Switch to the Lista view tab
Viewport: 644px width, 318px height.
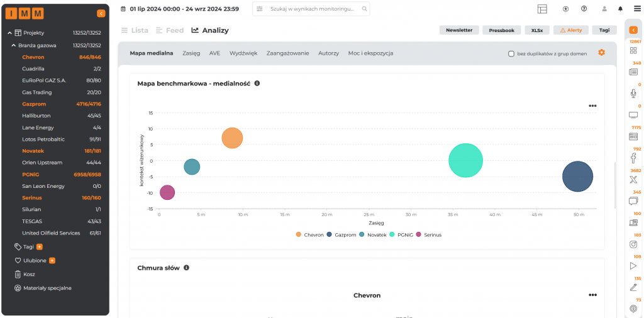pyautogui.click(x=134, y=30)
